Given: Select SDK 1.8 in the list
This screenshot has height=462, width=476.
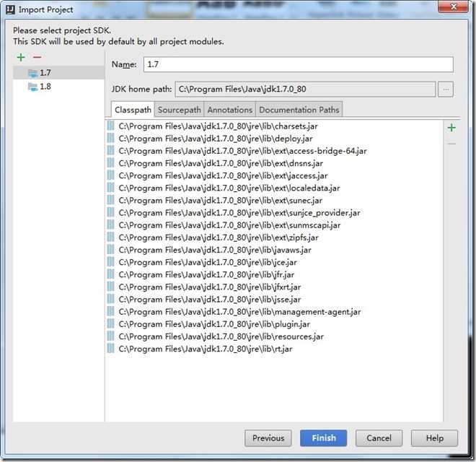Looking at the screenshot, I should tap(58, 87).
